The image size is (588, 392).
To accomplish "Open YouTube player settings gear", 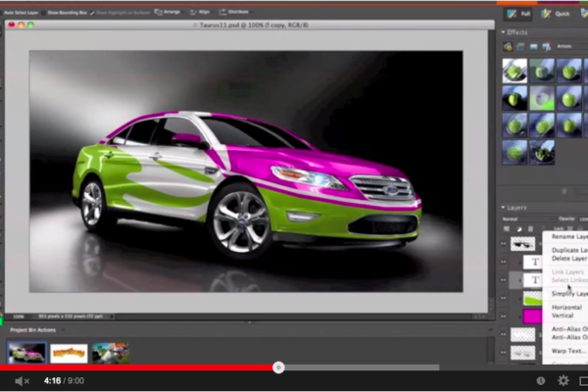I will [x=563, y=380].
